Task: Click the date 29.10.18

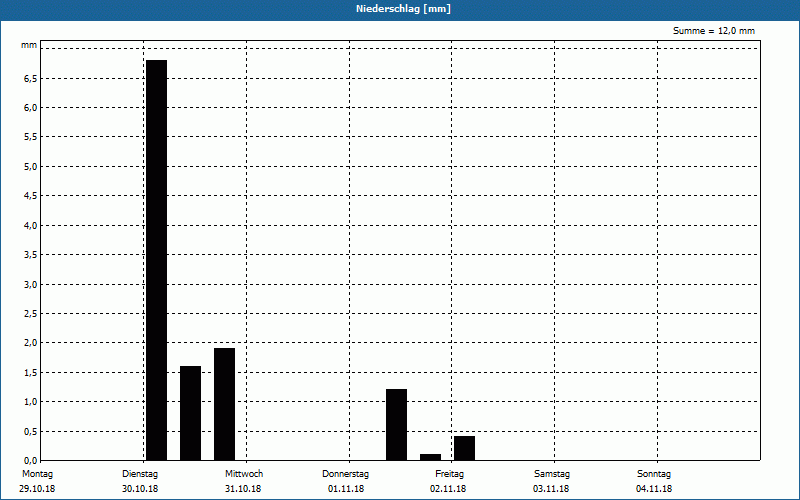Action: tap(37, 489)
